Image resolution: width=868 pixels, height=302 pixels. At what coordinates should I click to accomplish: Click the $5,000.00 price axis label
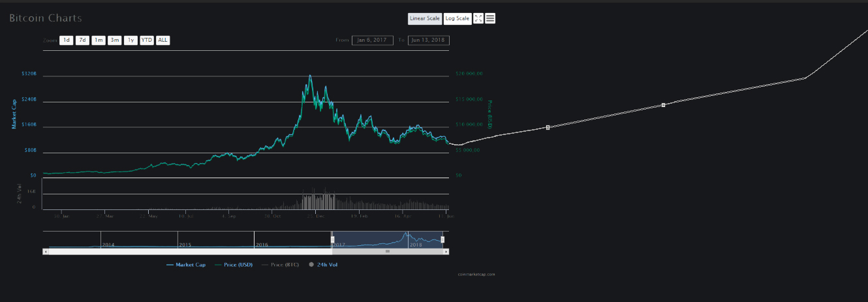(467, 150)
